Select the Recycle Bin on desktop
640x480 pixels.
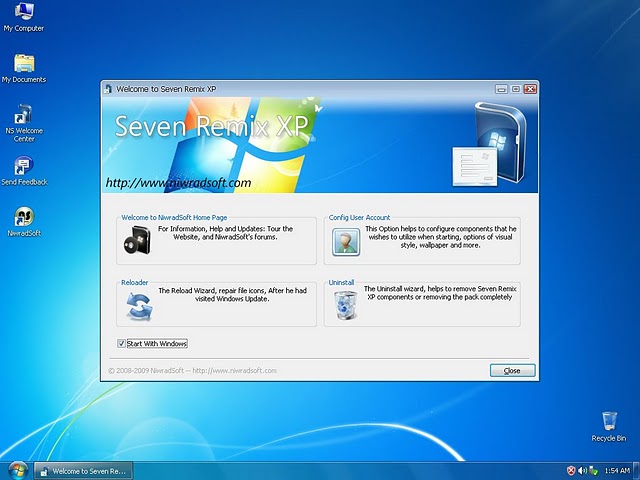[609, 427]
